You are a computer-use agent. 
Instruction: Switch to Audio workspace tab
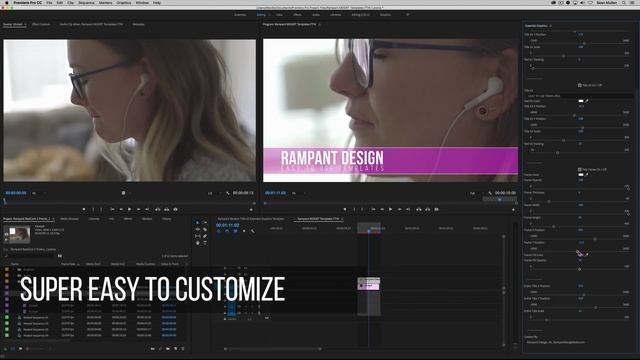click(x=316, y=15)
